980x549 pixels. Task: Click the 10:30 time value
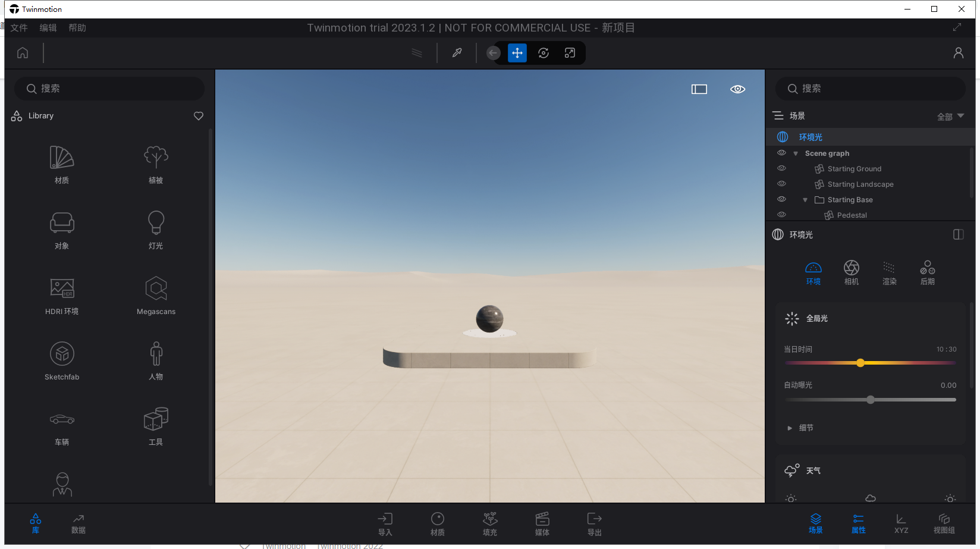pos(947,349)
